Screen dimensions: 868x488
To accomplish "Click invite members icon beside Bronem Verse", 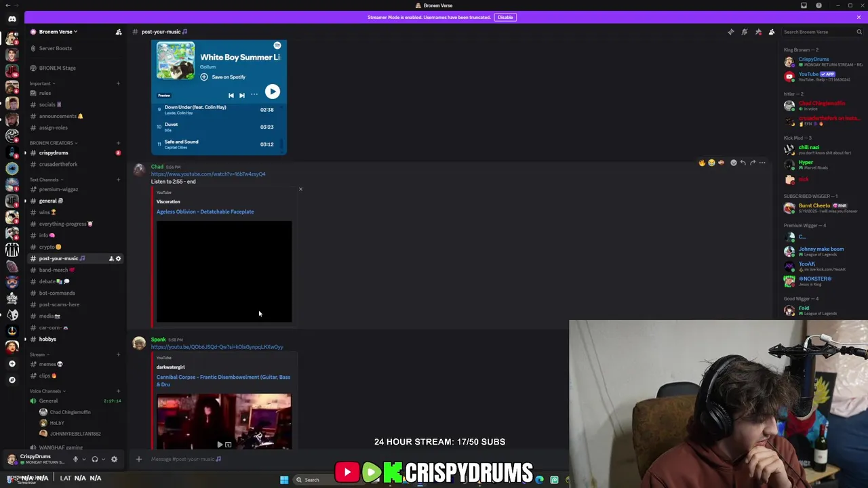I will coord(119,32).
